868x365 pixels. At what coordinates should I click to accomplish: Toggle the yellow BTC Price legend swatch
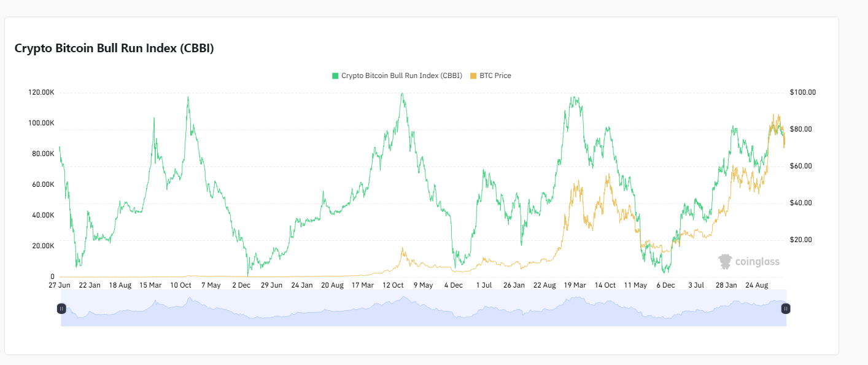click(x=473, y=76)
